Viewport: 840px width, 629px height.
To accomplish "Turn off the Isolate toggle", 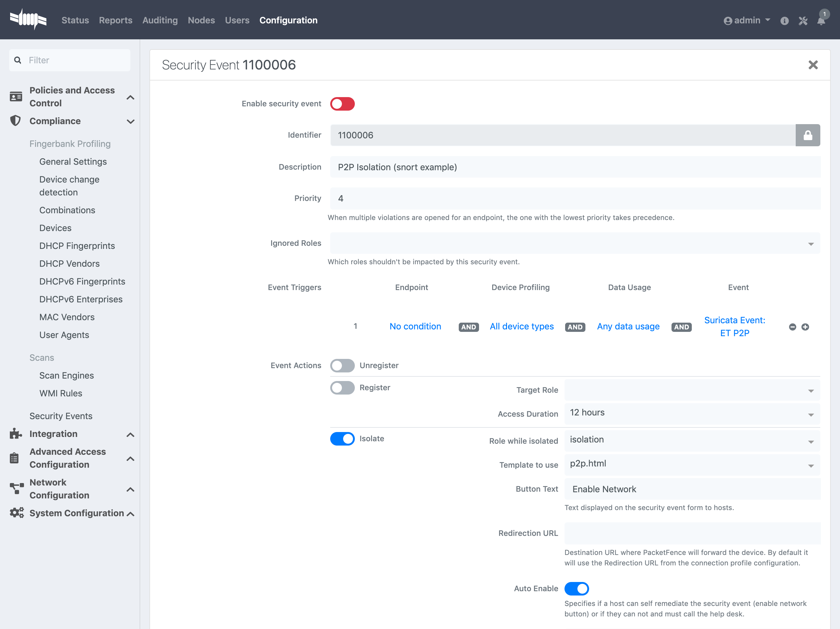I will point(342,439).
